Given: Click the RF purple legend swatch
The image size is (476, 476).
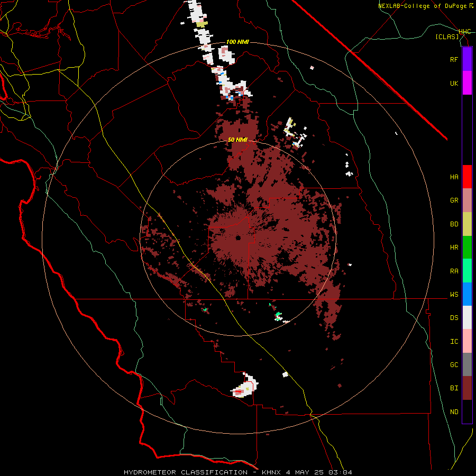Looking at the screenshot, I should (x=467, y=59).
